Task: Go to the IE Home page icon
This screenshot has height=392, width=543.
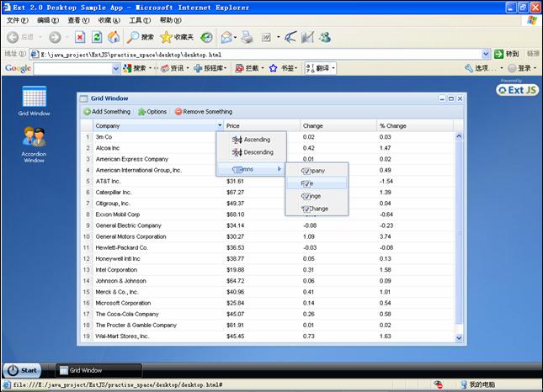Action: coord(114,37)
